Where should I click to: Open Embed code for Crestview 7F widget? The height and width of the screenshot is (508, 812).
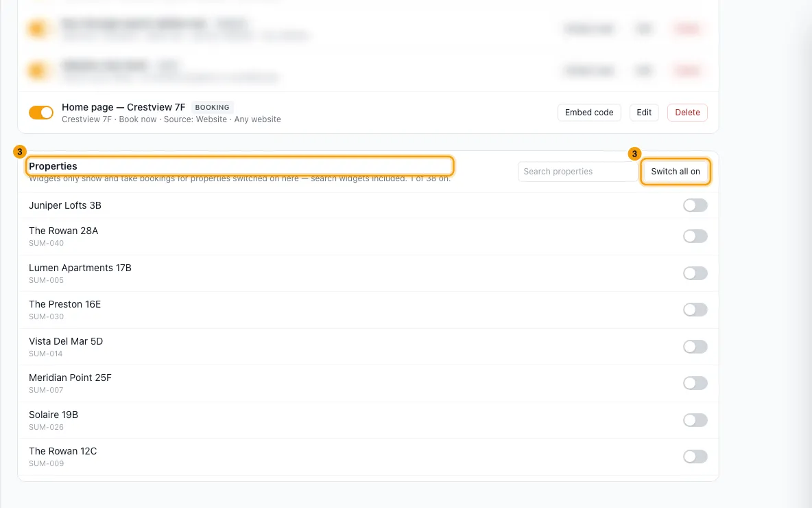[x=589, y=113]
